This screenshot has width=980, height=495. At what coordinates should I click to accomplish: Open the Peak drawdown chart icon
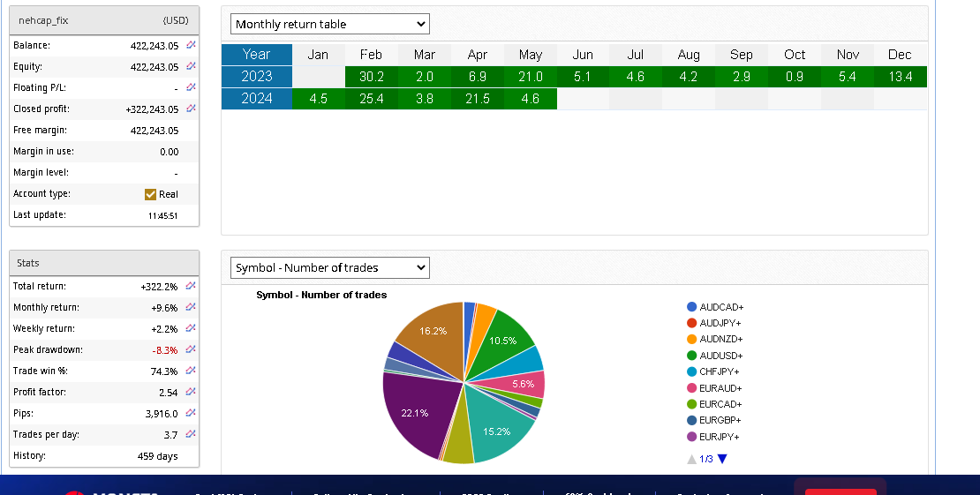[192, 349]
